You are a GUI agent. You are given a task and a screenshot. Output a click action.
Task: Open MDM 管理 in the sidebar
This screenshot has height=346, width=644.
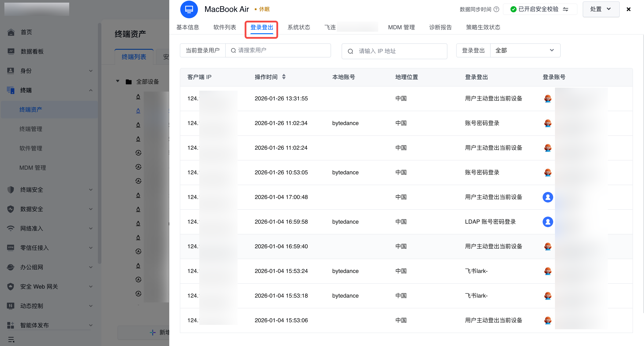[x=32, y=168]
